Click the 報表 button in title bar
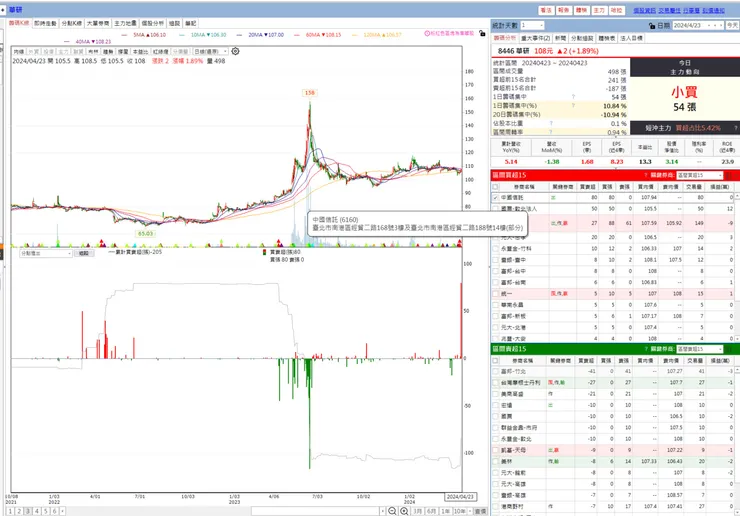Viewport: 740px width, 516px height. pos(563,10)
